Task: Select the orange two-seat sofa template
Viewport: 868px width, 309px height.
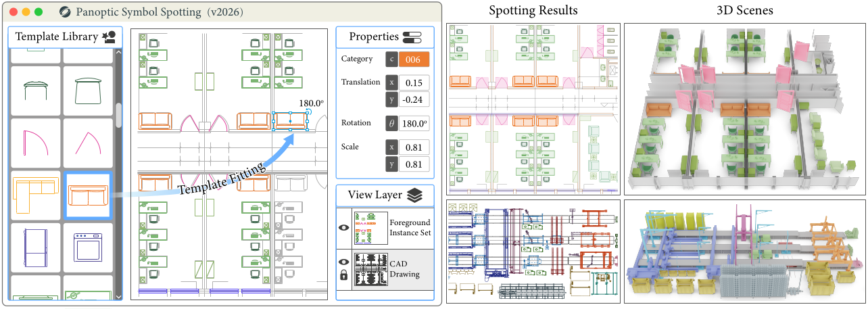Action: pos(87,195)
